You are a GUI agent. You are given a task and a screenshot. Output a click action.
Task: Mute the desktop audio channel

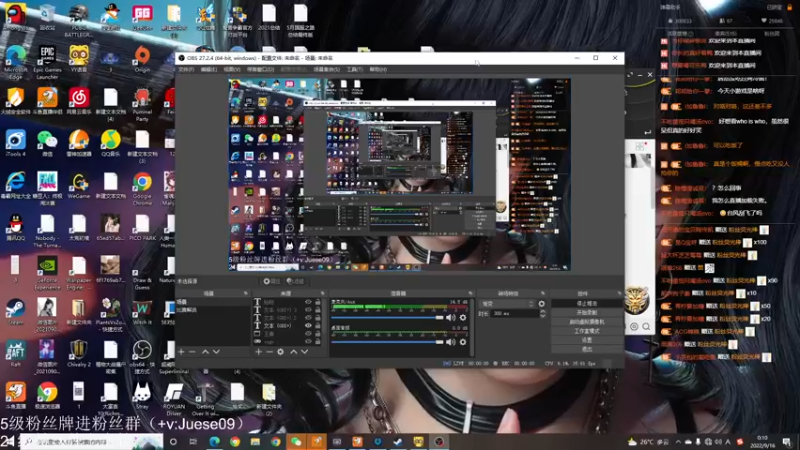[x=451, y=342]
